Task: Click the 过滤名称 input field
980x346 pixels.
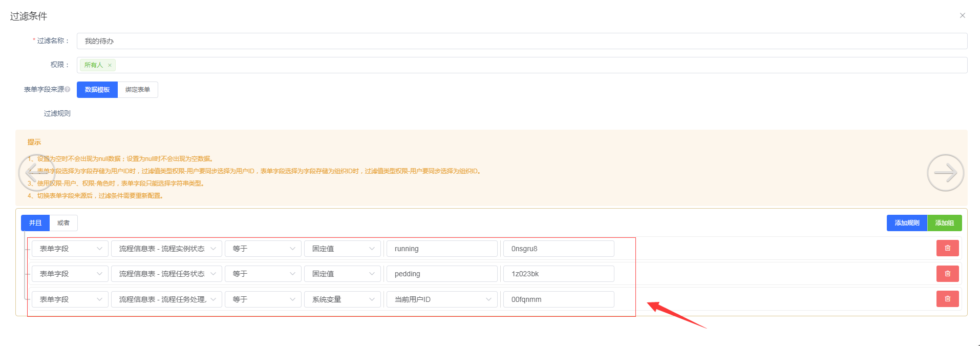Action: point(522,41)
